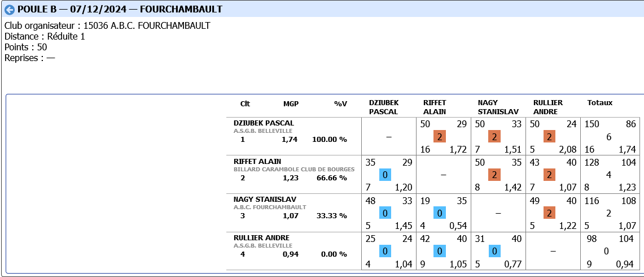
Task: Click A.S.G.B. BELLEVILLE club under RULLIER ANDRE
Action: [263, 245]
